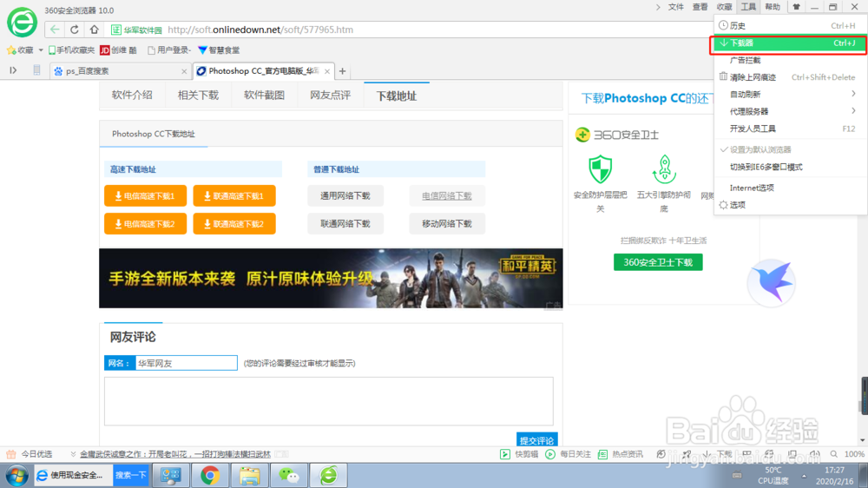Click the 电信网络下载 link button
The width and height of the screenshot is (868, 488).
point(447,195)
